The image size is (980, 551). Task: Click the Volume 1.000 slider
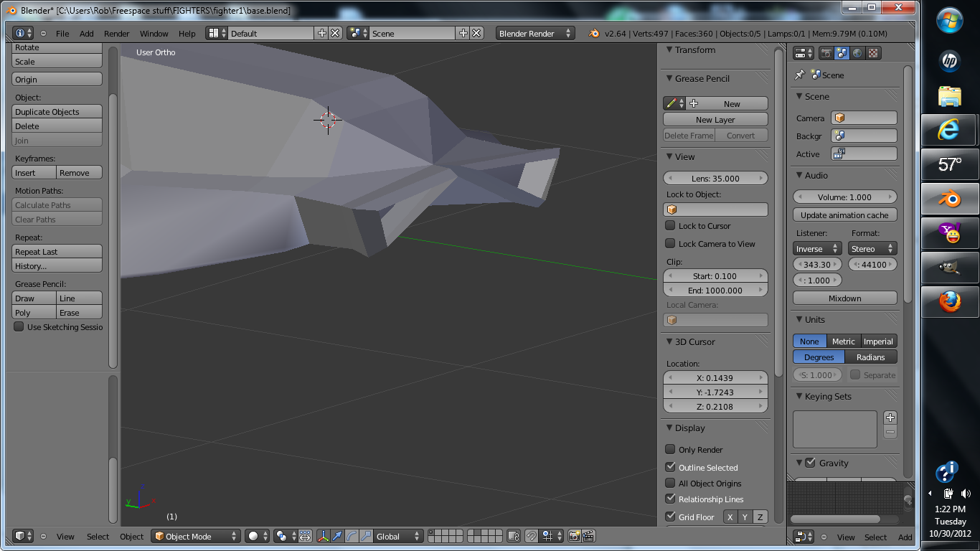(x=845, y=197)
